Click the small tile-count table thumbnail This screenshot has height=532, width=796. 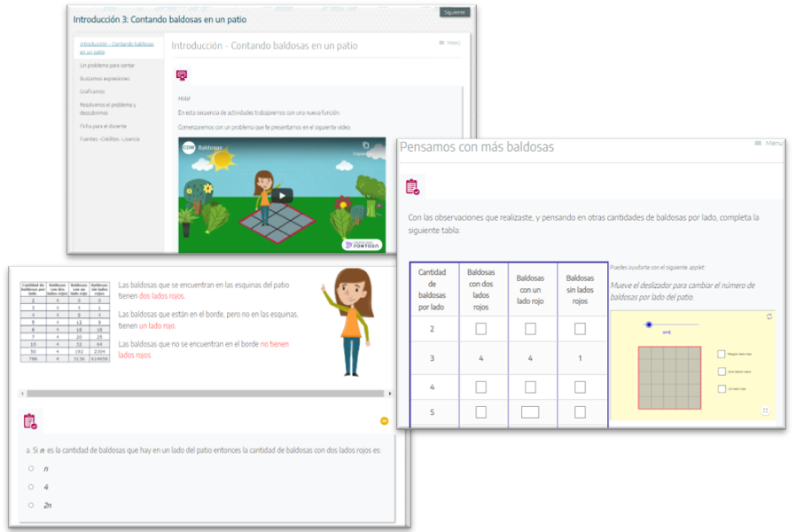click(65, 322)
